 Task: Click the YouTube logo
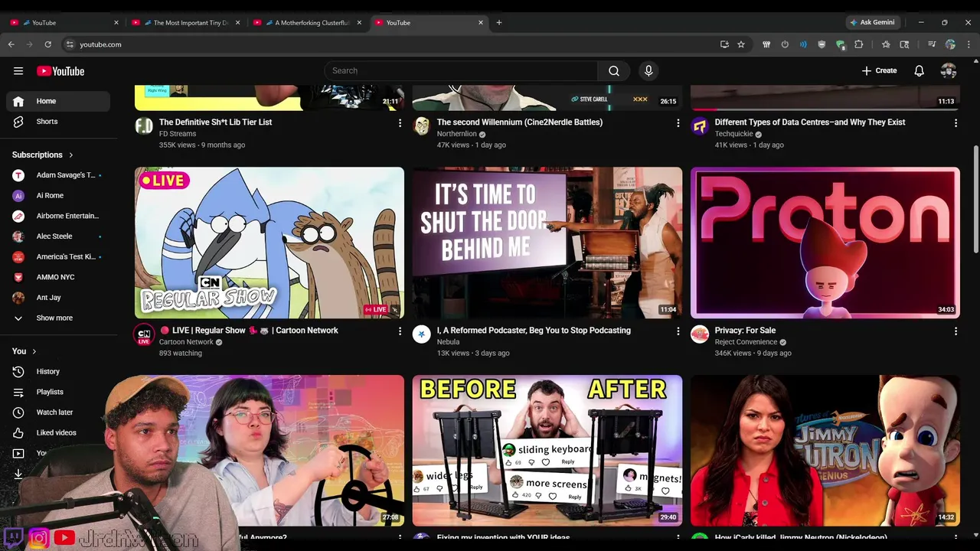click(60, 71)
